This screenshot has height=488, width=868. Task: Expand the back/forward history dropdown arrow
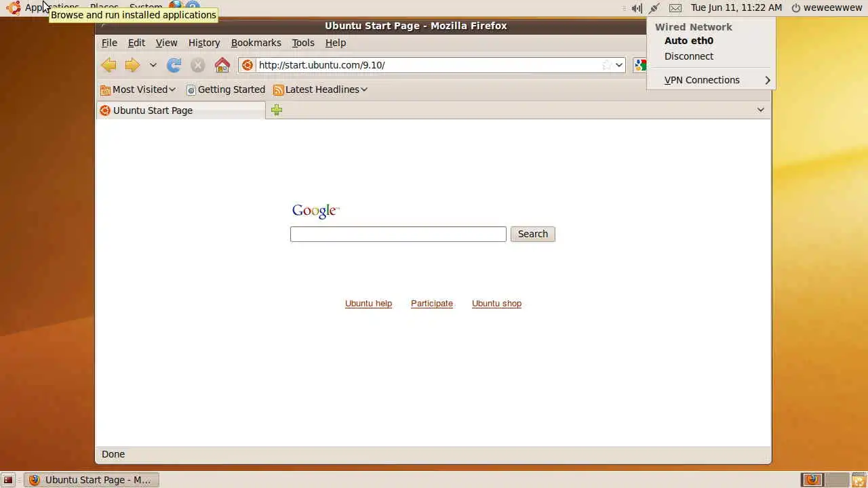pos(153,65)
